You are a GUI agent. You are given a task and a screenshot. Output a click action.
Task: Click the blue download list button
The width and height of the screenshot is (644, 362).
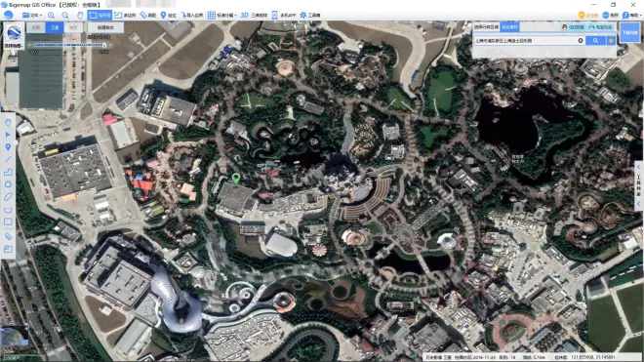pos(629,33)
